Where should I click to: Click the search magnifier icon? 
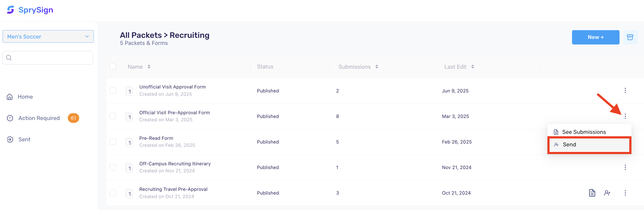click(x=9, y=57)
